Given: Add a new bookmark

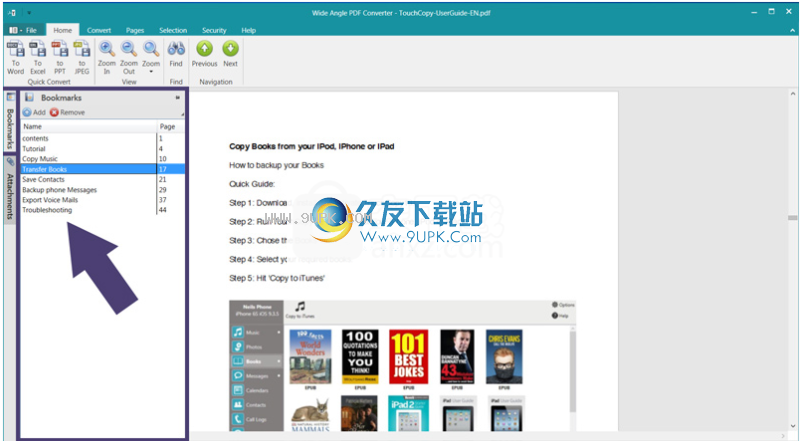Looking at the screenshot, I should pyautogui.click(x=34, y=112).
